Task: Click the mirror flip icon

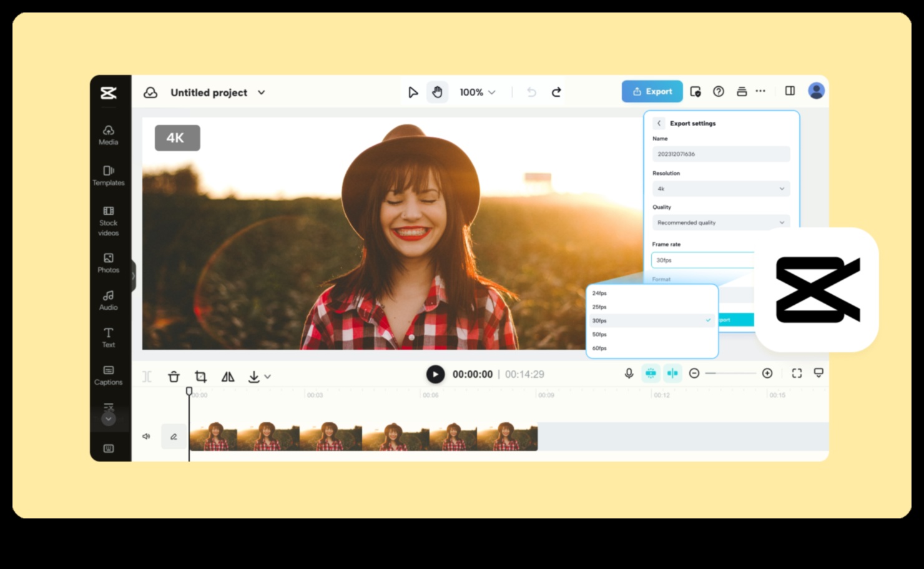Action: (228, 377)
